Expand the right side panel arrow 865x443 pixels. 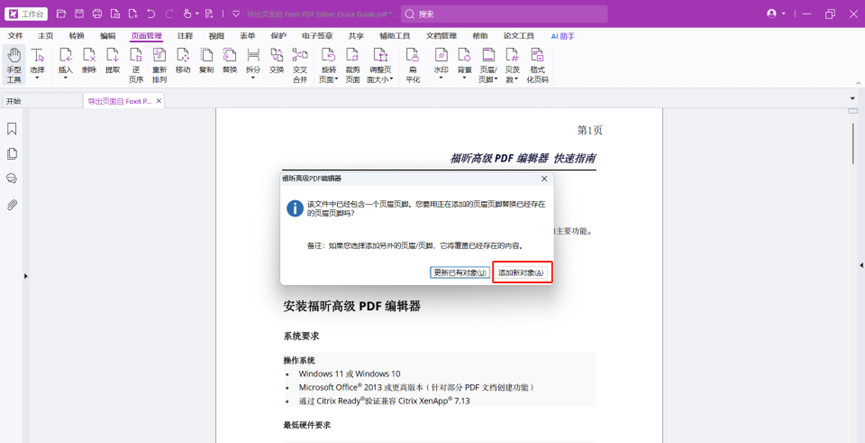[862, 265]
